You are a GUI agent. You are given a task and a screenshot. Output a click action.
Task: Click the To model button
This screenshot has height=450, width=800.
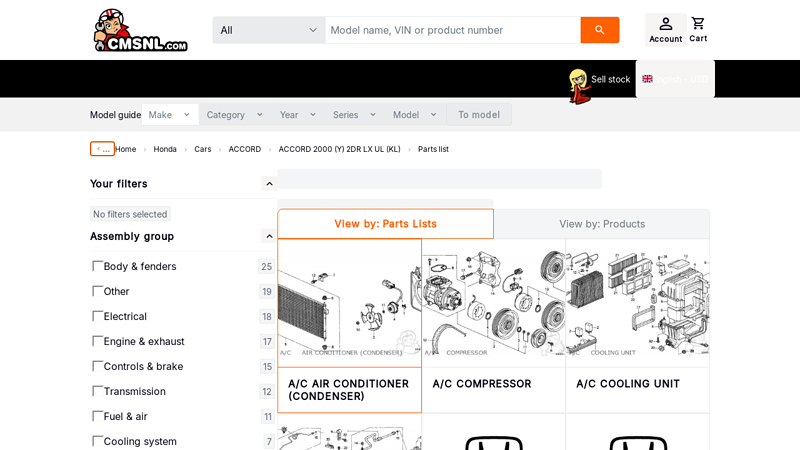[479, 115]
